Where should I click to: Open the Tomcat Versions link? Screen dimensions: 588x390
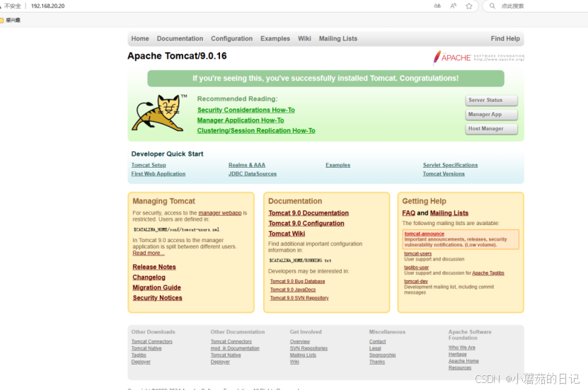coord(444,173)
